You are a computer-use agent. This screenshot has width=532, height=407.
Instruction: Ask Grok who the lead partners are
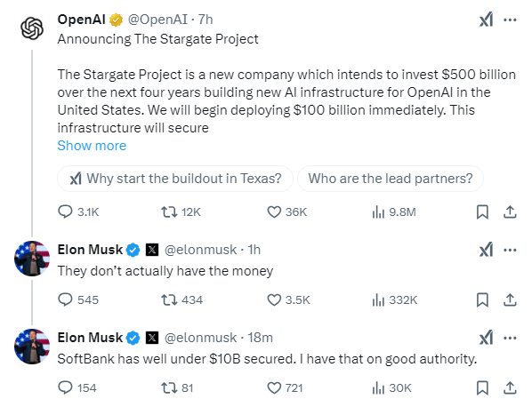(391, 179)
